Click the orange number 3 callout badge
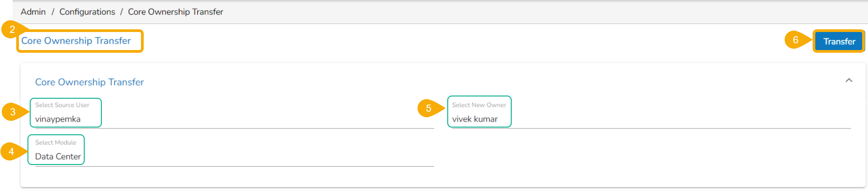The height and width of the screenshot is (192, 868). point(13,112)
